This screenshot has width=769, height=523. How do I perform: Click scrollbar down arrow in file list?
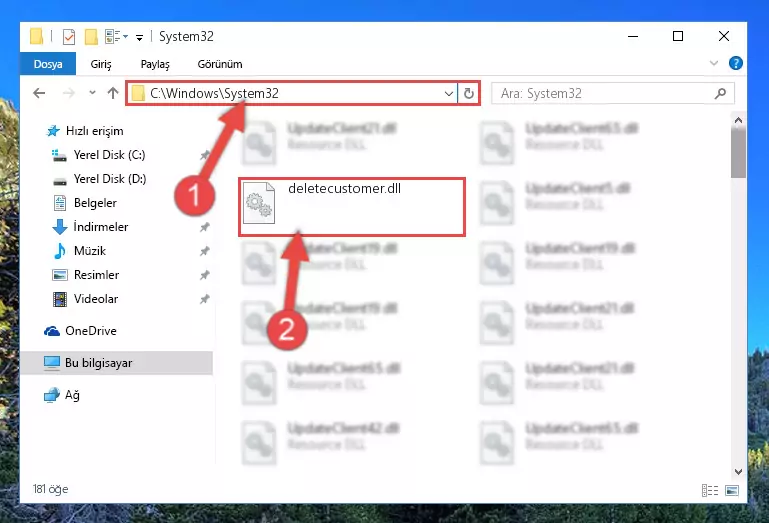pos(738,471)
